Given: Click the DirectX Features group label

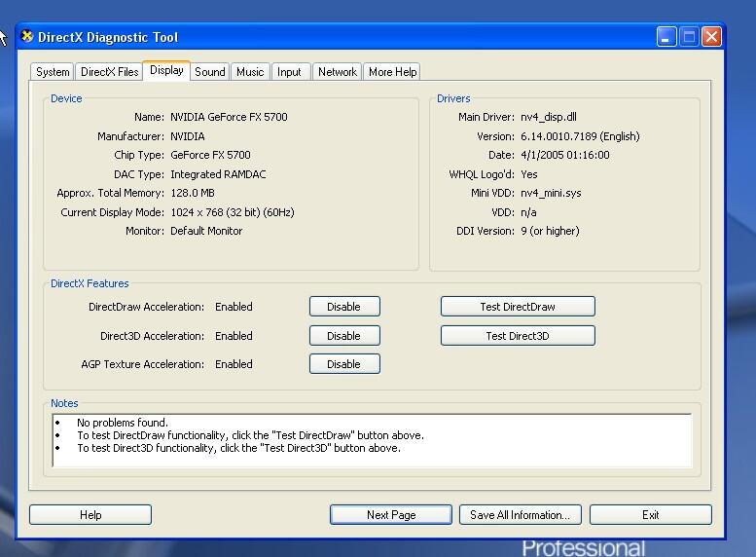Looking at the screenshot, I should [90, 283].
